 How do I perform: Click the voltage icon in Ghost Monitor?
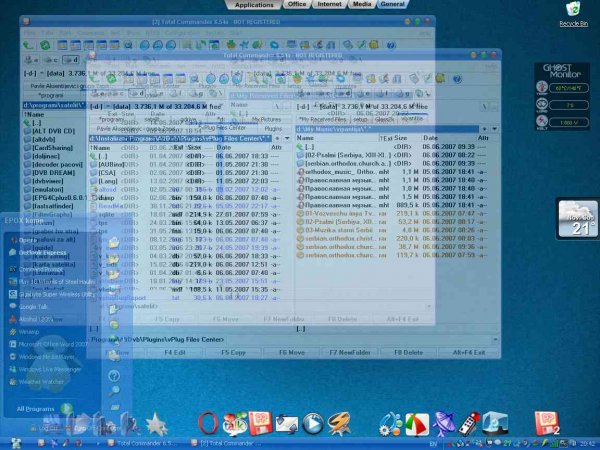coord(541,122)
